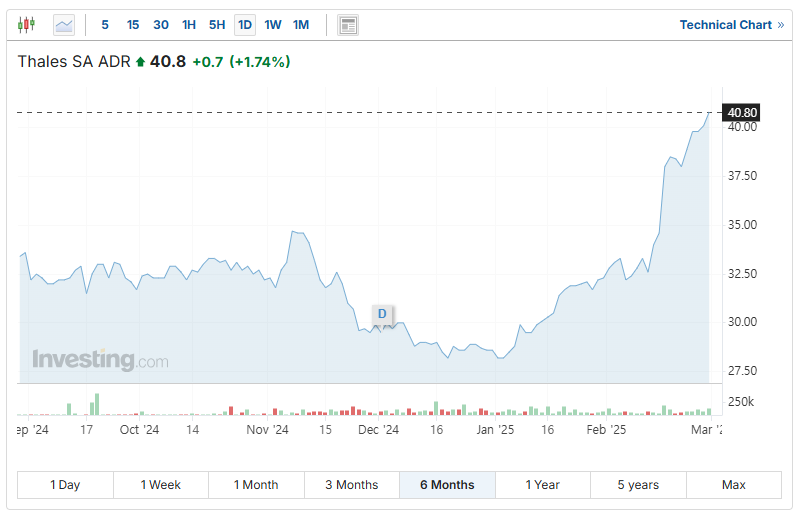This screenshot has width=798, height=515.
Task: Choose the 1 Year range tab
Action: (543, 485)
